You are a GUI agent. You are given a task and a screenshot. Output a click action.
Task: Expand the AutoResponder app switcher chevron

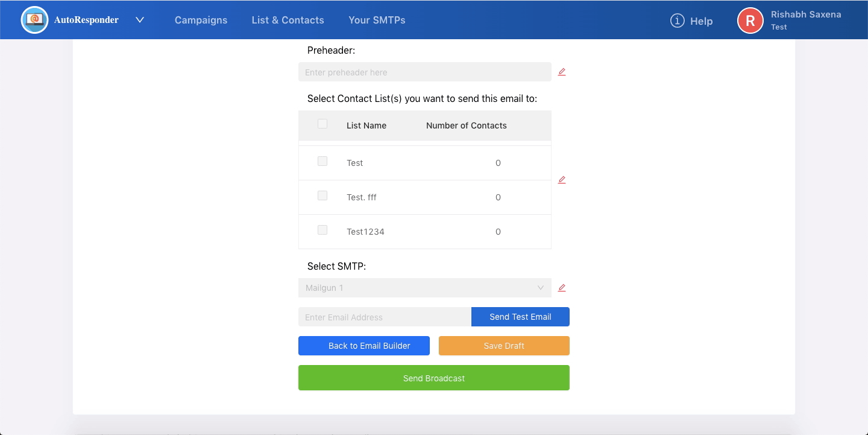tap(140, 20)
